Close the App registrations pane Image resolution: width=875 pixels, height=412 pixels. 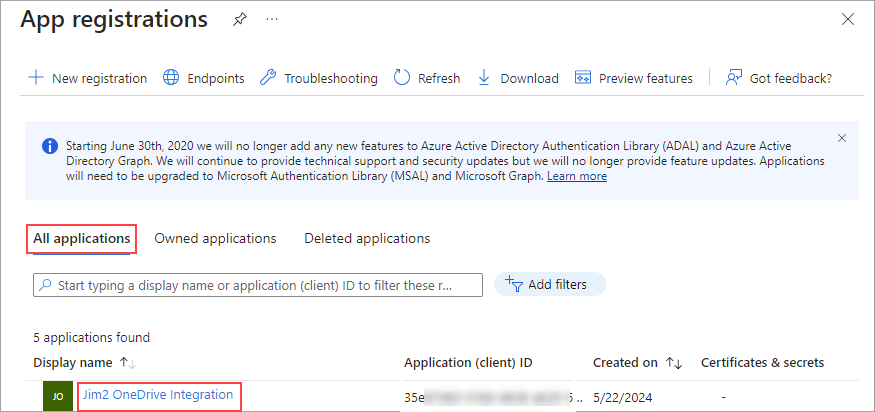[848, 20]
